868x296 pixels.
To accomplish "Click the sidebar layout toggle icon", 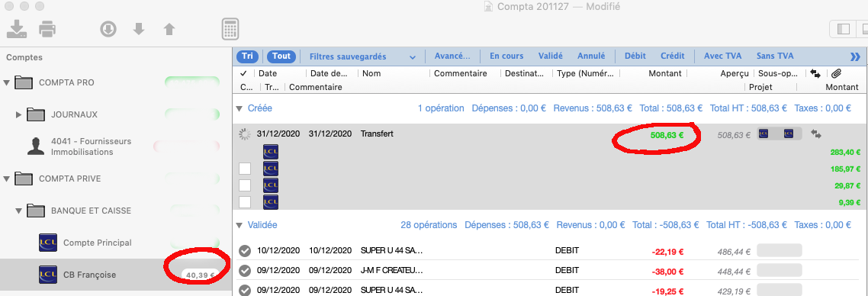I will [x=843, y=29].
